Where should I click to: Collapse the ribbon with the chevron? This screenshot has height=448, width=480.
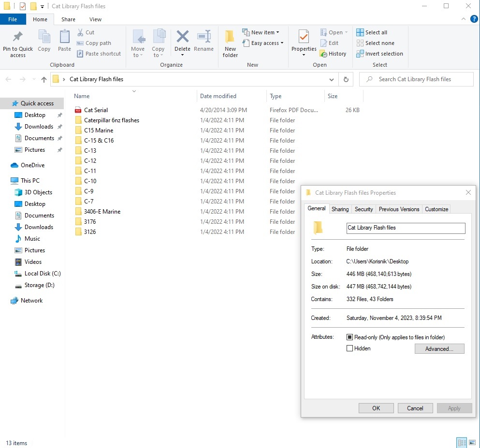pyautogui.click(x=464, y=19)
